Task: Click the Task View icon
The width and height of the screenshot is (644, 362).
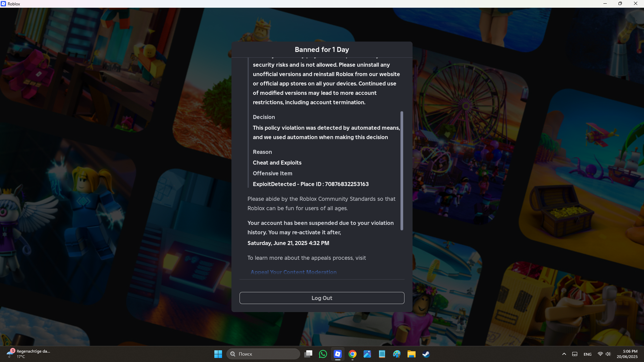Action: (308, 354)
